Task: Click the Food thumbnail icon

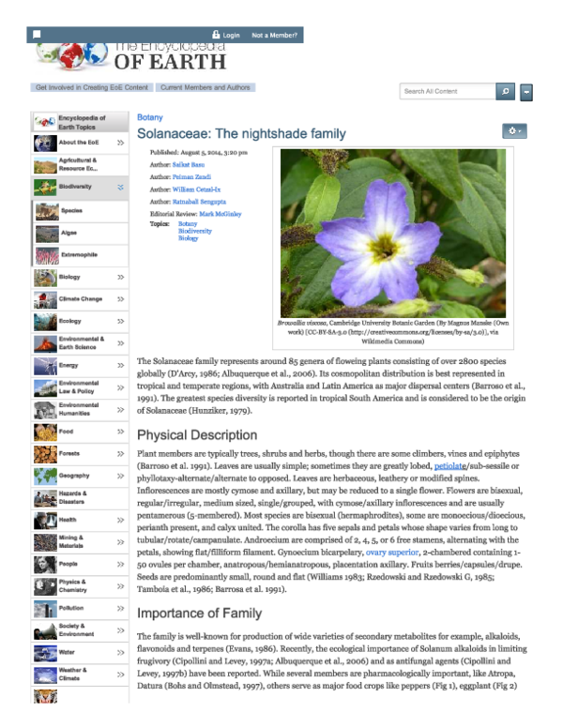Action: [x=45, y=432]
